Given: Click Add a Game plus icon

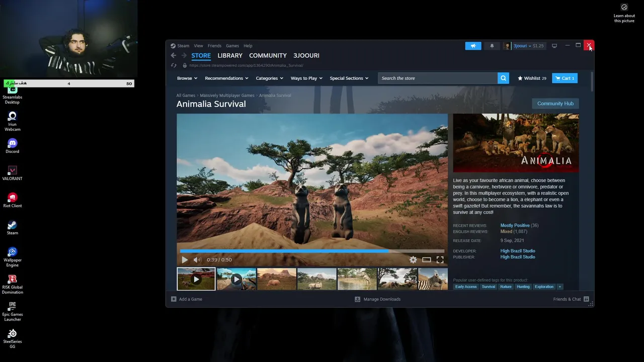Looking at the screenshot, I should (174, 299).
